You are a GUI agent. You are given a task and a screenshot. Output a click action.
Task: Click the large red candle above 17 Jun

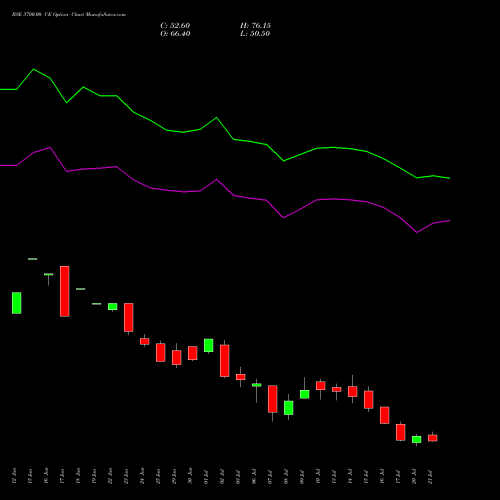point(65,291)
